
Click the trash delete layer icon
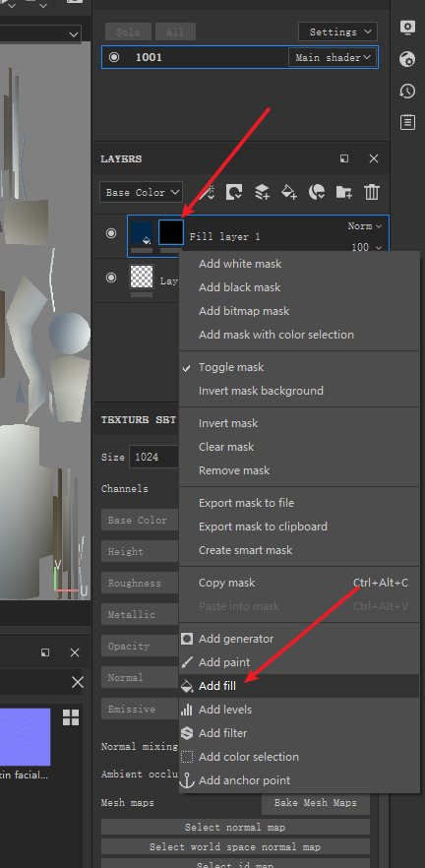(371, 192)
